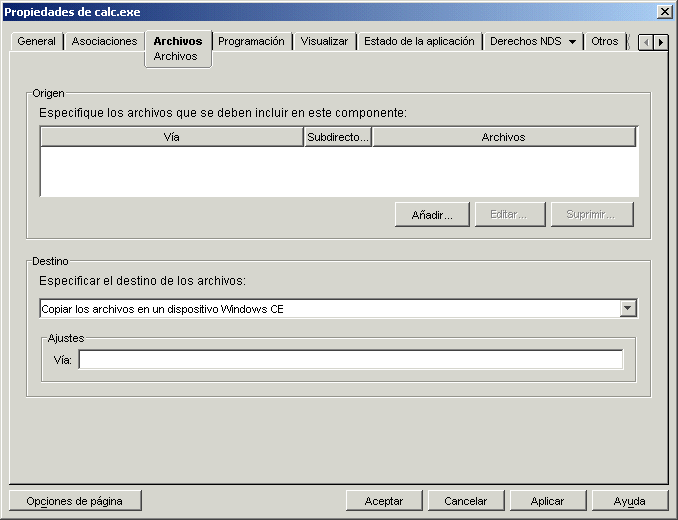Open the Programación tab
Screen dimensions: 678x520
pos(251,41)
